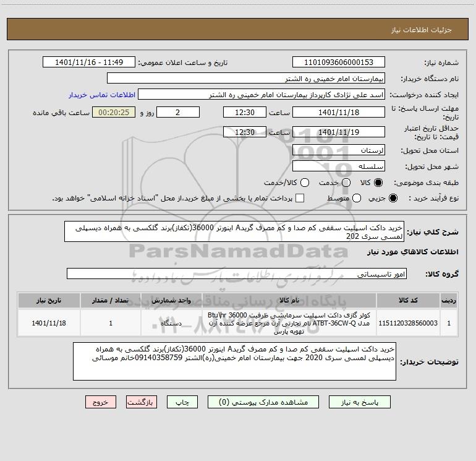Image resolution: width=476 pixels, height=461 pixels.
Task: Click the announcement date field 1401/11/16 - 11:49
Action: [x=89, y=62]
